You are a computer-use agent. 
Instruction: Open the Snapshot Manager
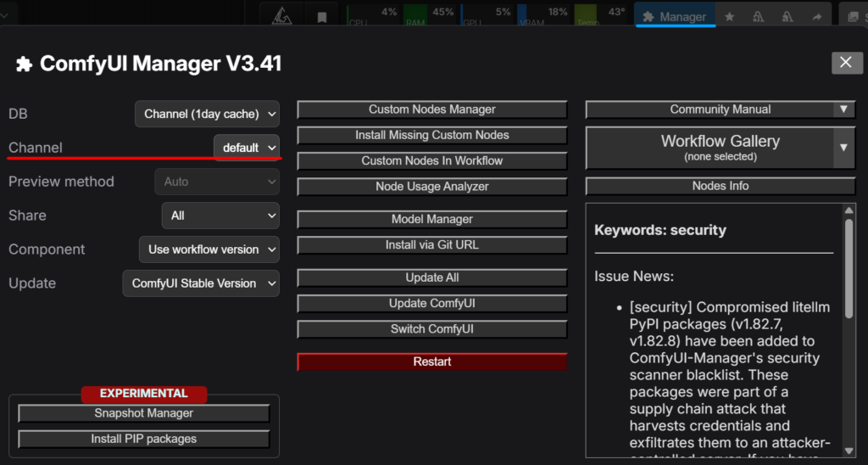click(144, 413)
